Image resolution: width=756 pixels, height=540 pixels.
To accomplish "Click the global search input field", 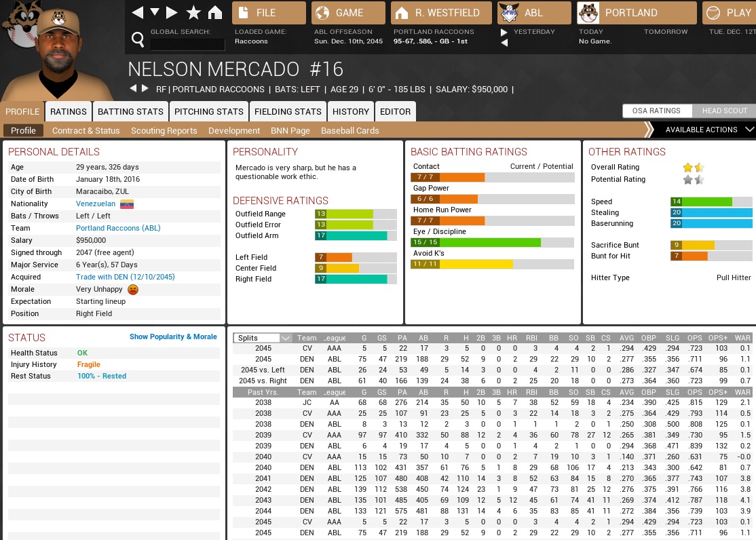I will [187, 45].
